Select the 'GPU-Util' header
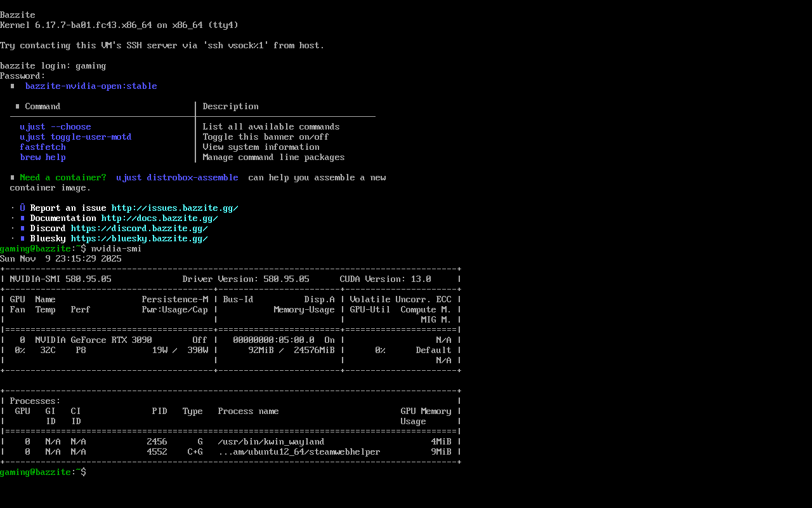The image size is (812, 508). pos(370,309)
